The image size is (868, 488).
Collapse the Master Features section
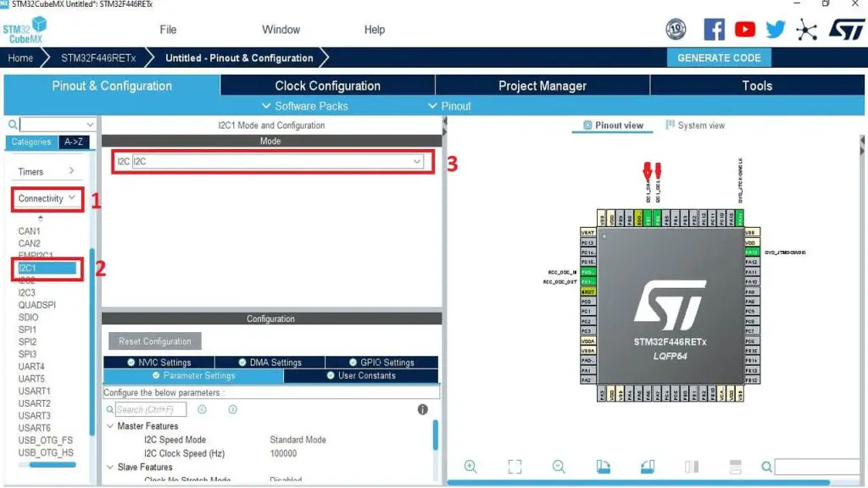click(x=110, y=426)
